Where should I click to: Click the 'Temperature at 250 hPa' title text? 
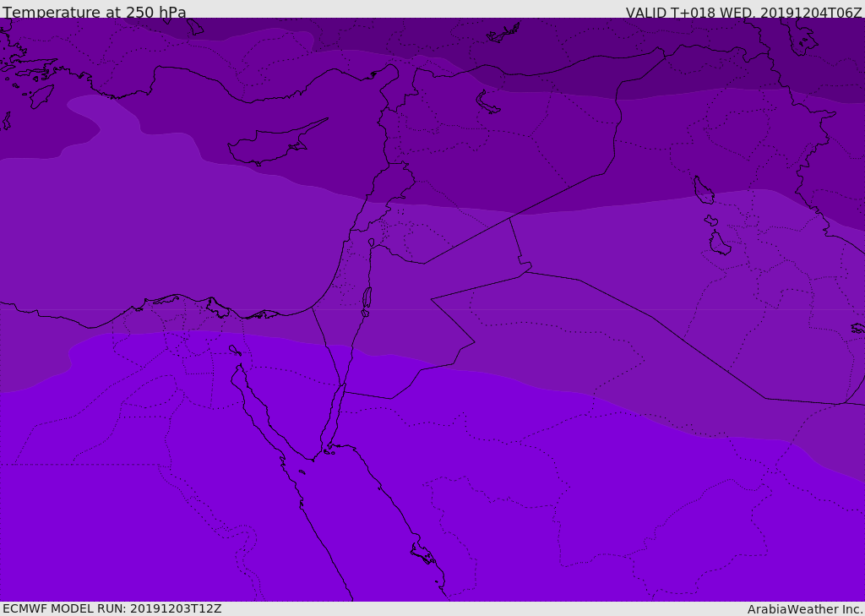click(x=95, y=12)
